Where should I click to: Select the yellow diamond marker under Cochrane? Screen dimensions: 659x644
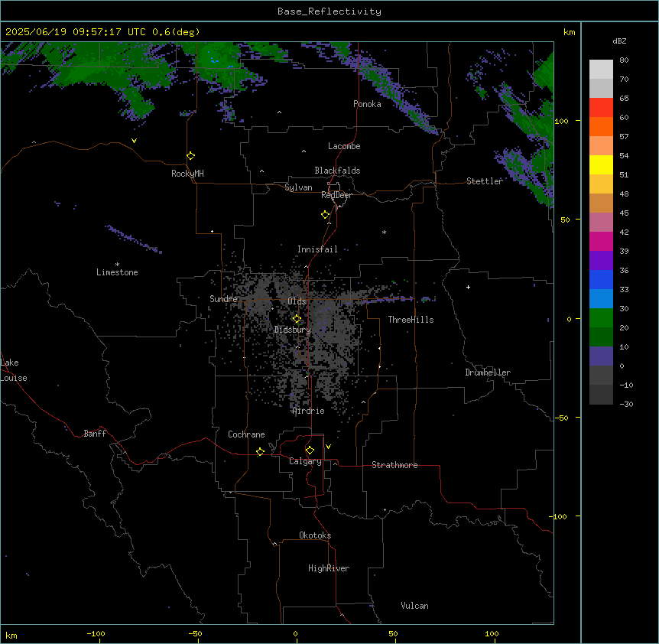[x=260, y=451]
